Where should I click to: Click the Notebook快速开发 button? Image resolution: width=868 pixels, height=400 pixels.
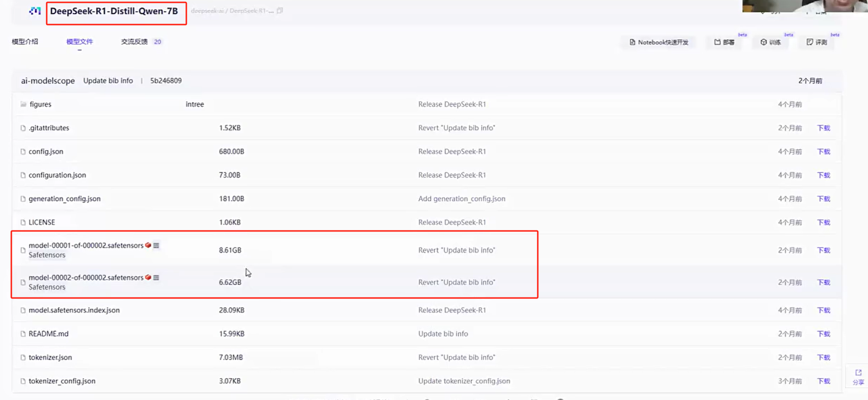[659, 42]
